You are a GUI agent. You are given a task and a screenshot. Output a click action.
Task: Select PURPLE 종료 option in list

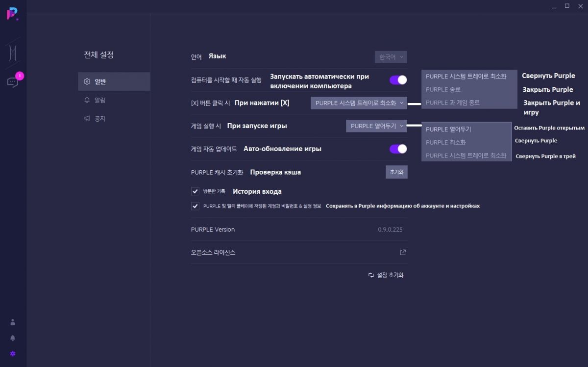coord(443,90)
